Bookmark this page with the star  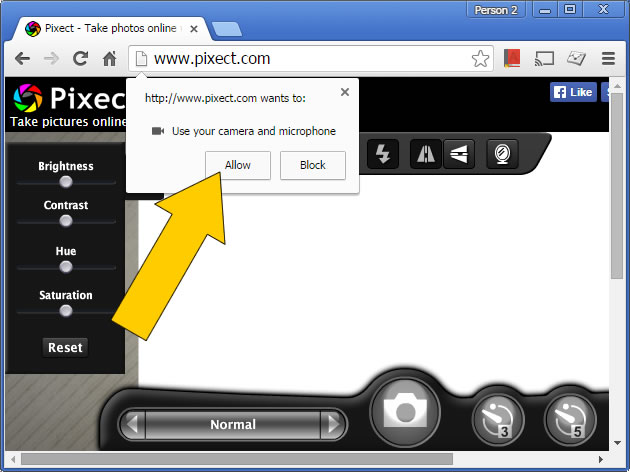[480, 59]
